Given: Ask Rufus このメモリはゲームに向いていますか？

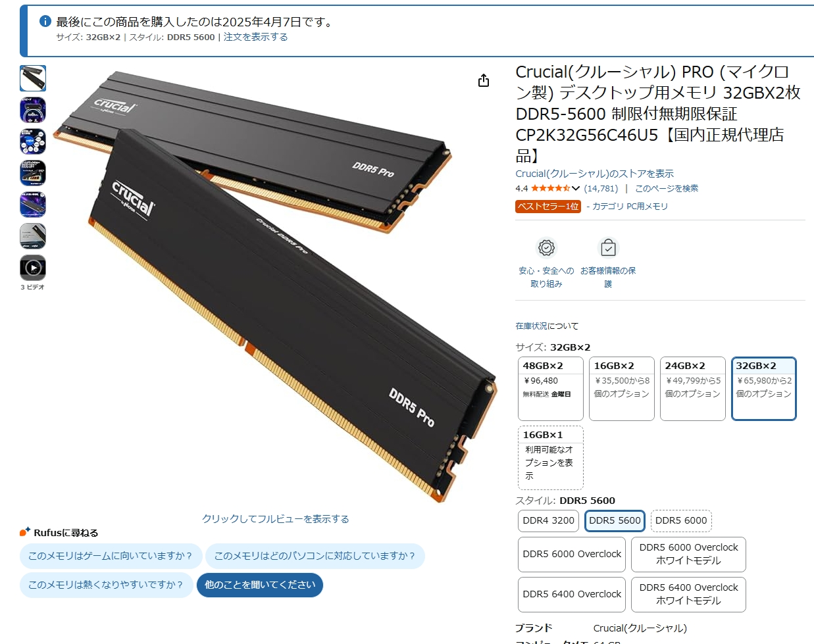Looking at the screenshot, I should (x=110, y=556).
